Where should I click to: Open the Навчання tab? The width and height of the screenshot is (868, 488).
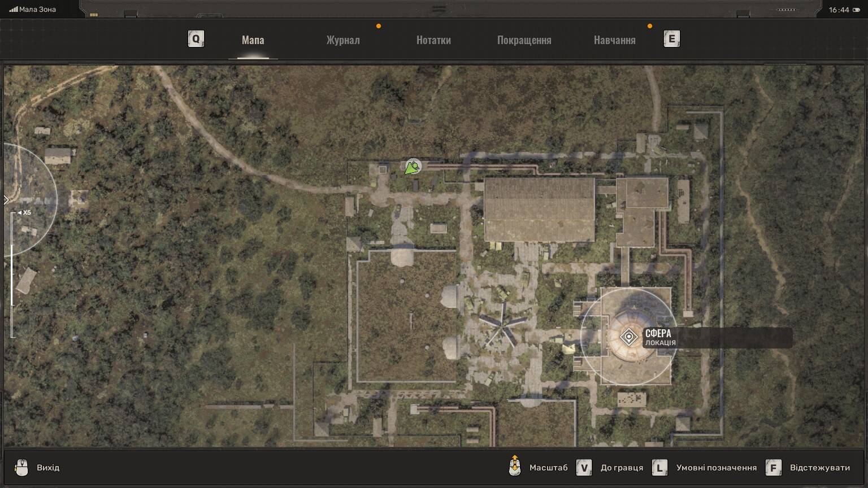(x=615, y=40)
